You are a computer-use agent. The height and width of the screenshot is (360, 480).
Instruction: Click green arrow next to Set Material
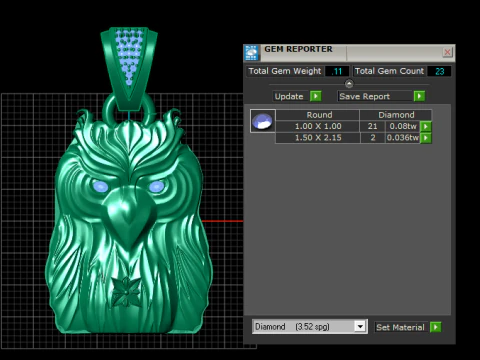coord(436,327)
